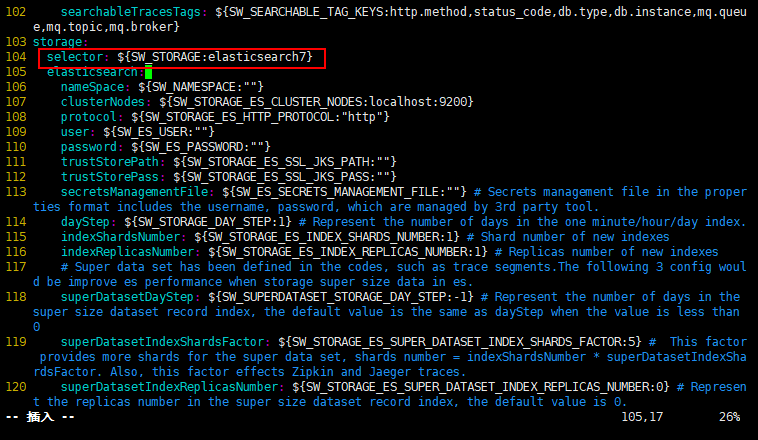
Task: Click the indexReplicasNumber key
Action: click(128, 252)
